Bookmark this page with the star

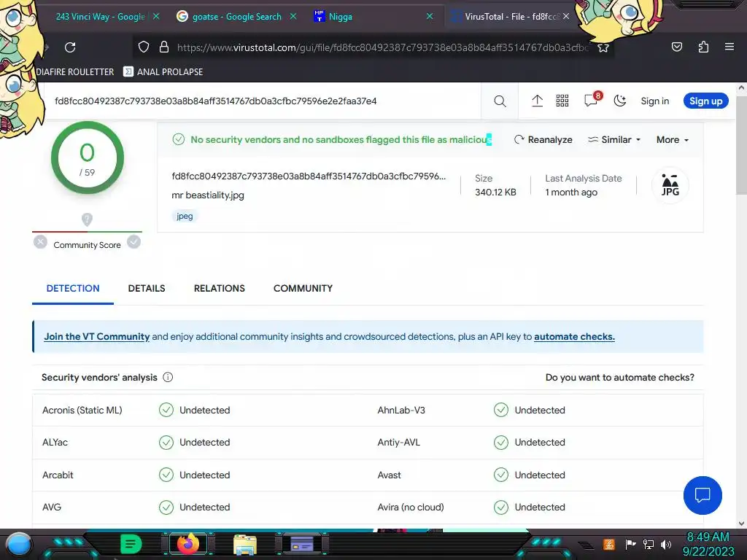click(x=603, y=47)
